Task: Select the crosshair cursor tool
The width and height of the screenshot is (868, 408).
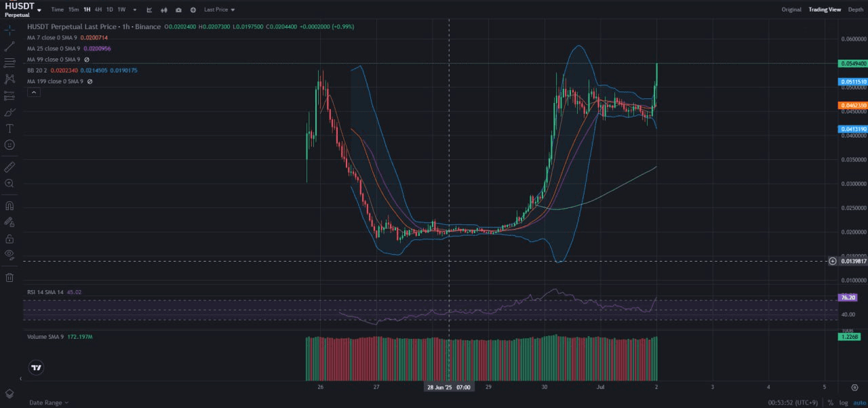Action: point(9,30)
